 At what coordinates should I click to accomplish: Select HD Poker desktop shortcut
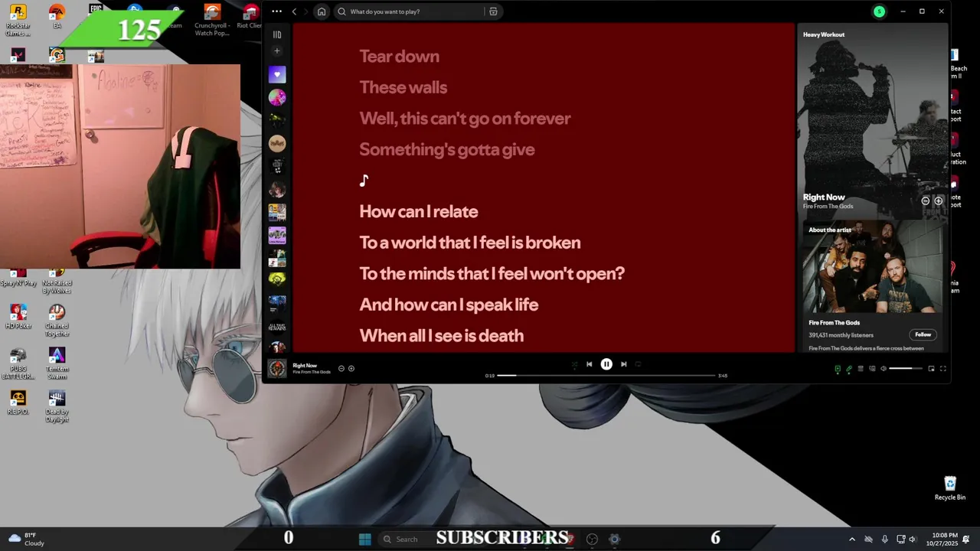18,317
